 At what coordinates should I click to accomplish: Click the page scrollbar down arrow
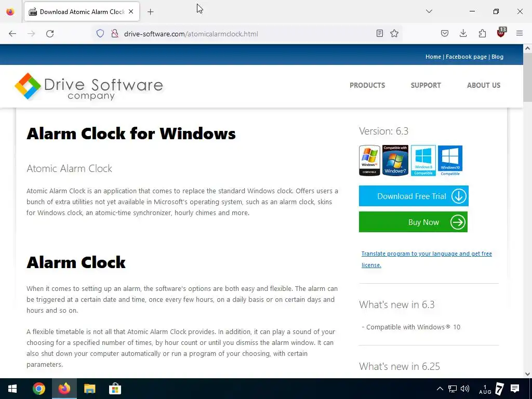[x=527, y=374]
